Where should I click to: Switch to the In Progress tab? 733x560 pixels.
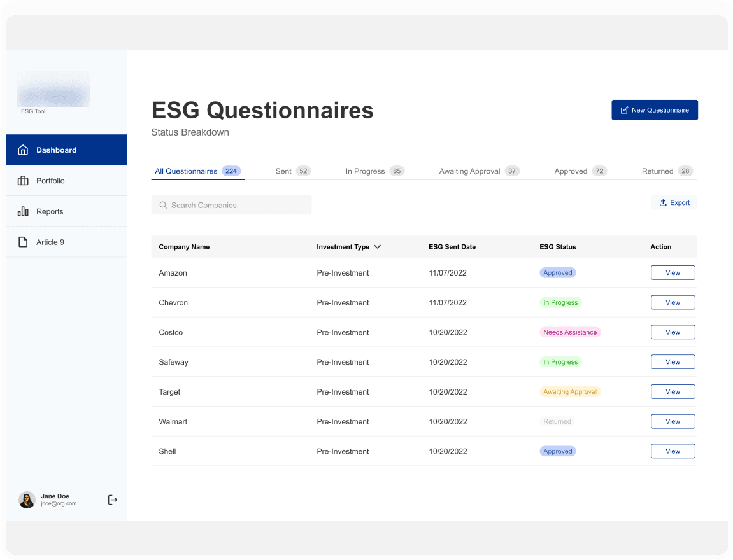pyautogui.click(x=375, y=171)
